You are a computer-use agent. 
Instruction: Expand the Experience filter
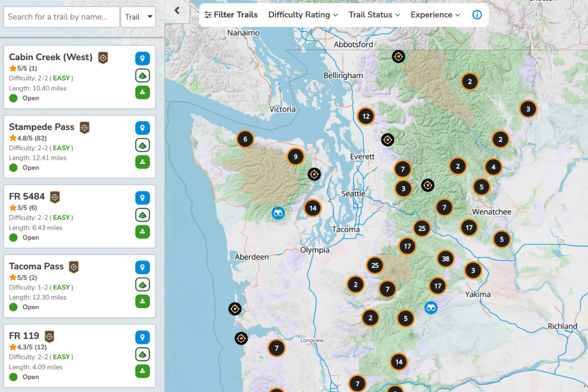pyautogui.click(x=435, y=15)
